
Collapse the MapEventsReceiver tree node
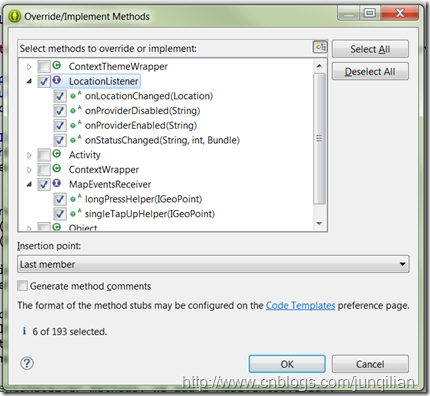point(29,184)
